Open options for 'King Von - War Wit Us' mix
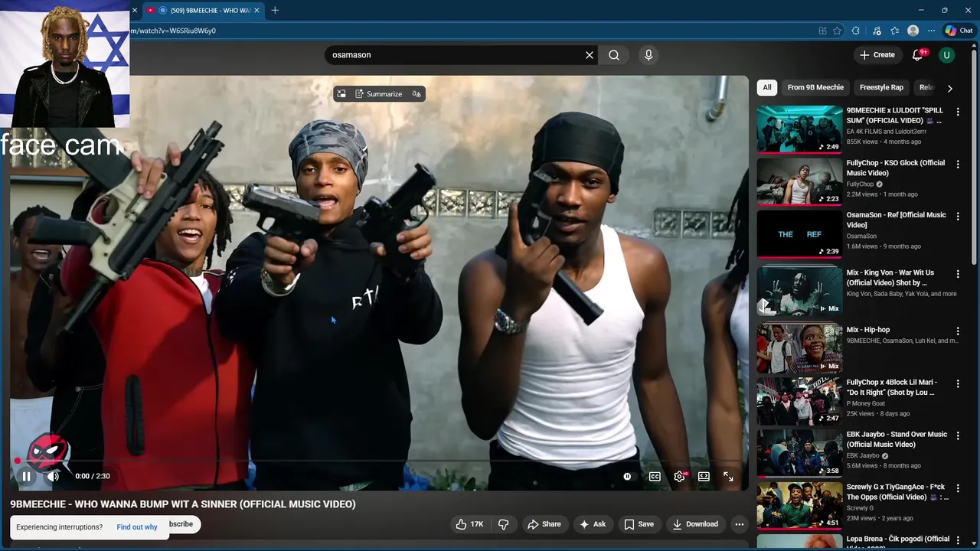 (x=958, y=274)
